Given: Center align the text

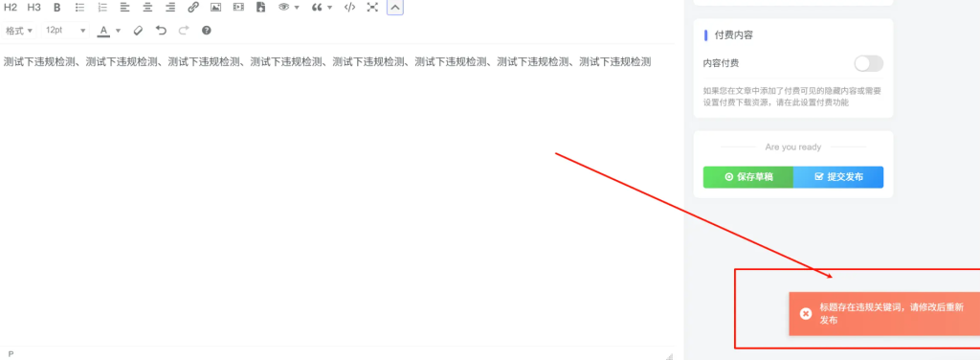Looking at the screenshot, I should coord(147,8).
